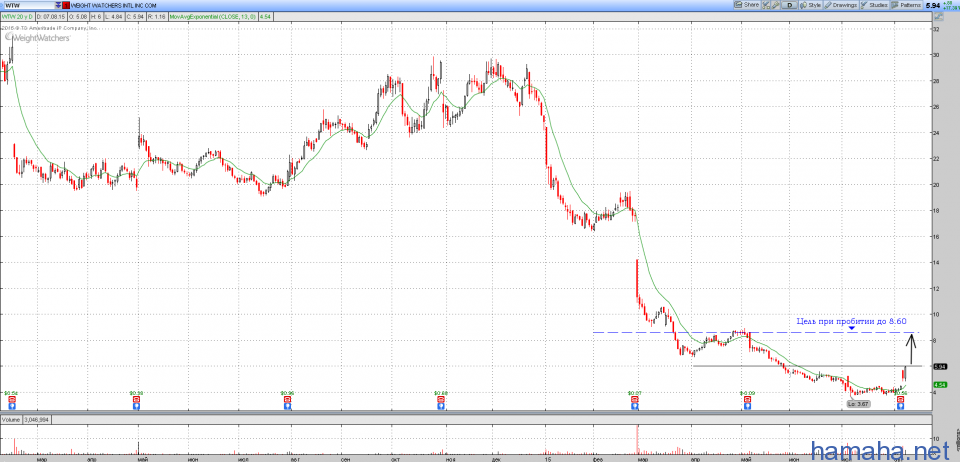Click the red call icon at chart's far-left edge
Image resolution: width=960 pixels, height=462 pixels.
coord(11,398)
